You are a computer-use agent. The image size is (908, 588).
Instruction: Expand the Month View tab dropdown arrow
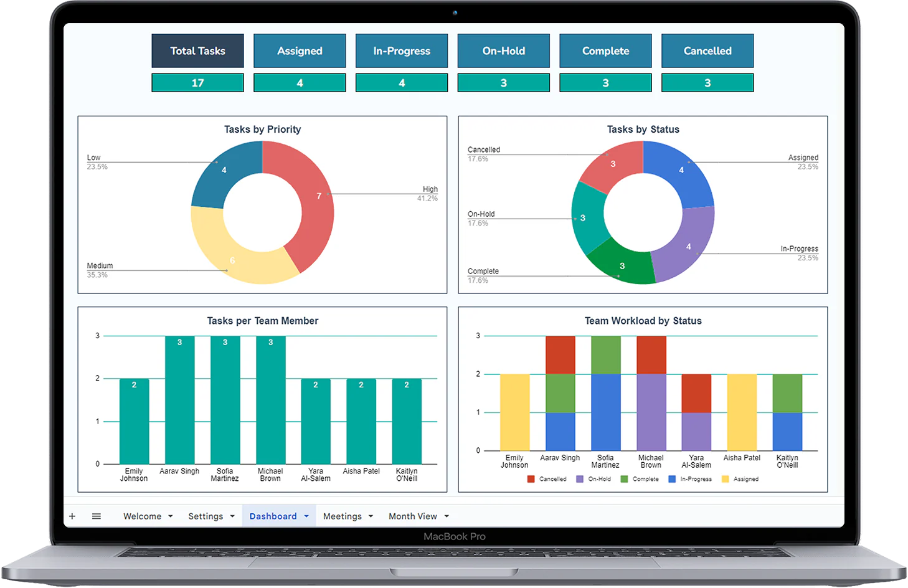pyautogui.click(x=447, y=516)
